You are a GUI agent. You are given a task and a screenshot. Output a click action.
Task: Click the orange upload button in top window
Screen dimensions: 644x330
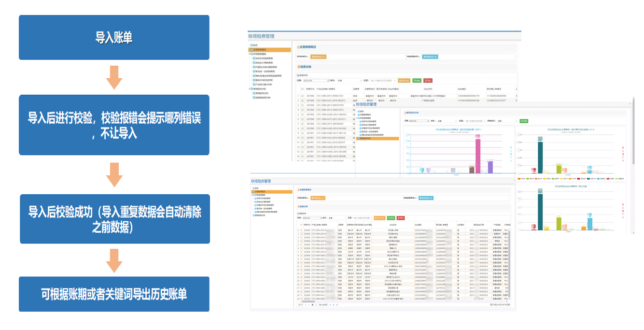(x=319, y=57)
